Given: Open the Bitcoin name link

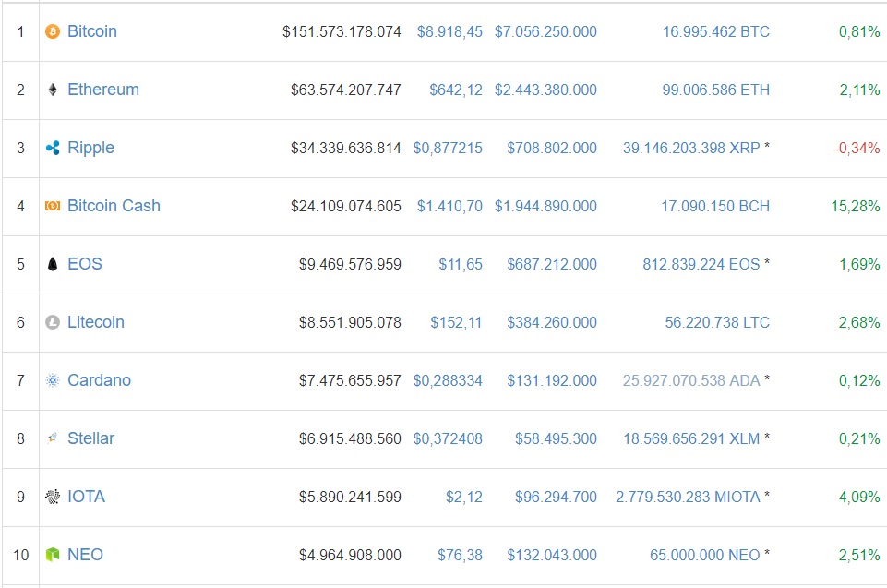Looking at the screenshot, I should pyautogui.click(x=92, y=31).
